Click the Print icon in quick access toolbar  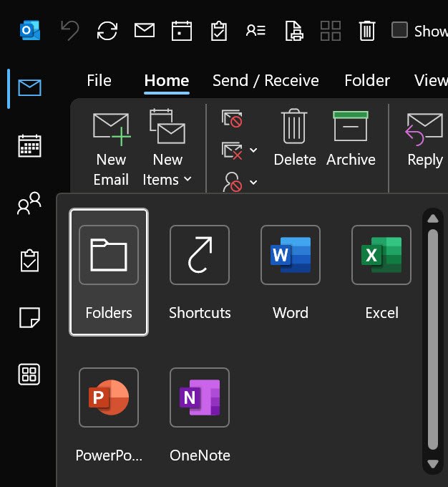tap(293, 31)
